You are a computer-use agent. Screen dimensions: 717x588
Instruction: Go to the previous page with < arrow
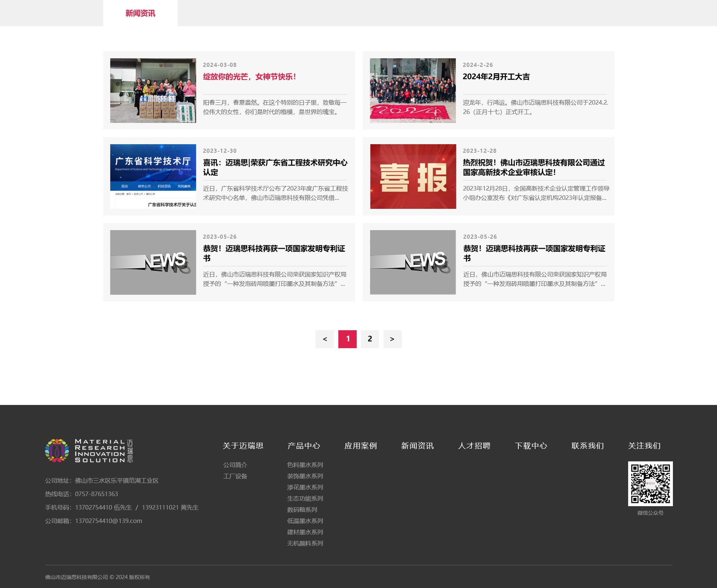click(x=325, y=339)
